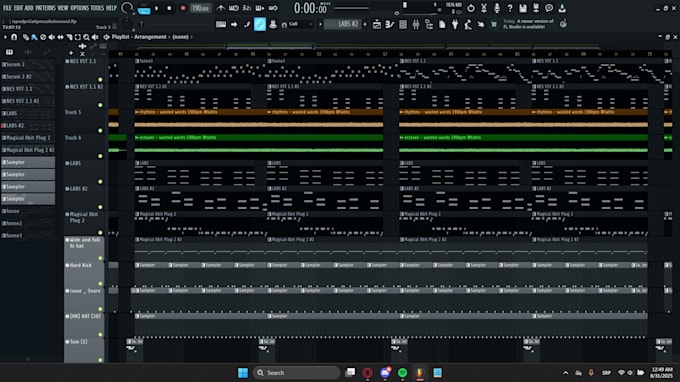Open the Piano roll view icon
The image size is (680, 382).
click(390, 25)
